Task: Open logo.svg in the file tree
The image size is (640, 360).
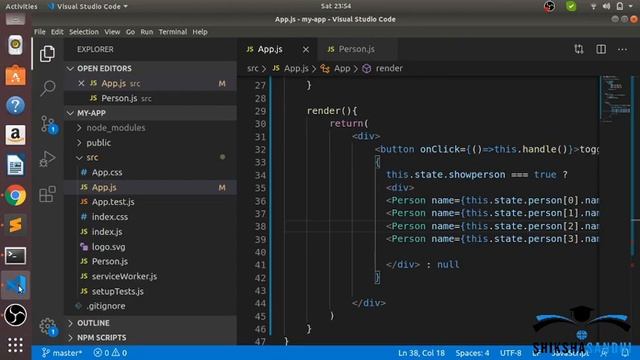Action: coord(150,247)
